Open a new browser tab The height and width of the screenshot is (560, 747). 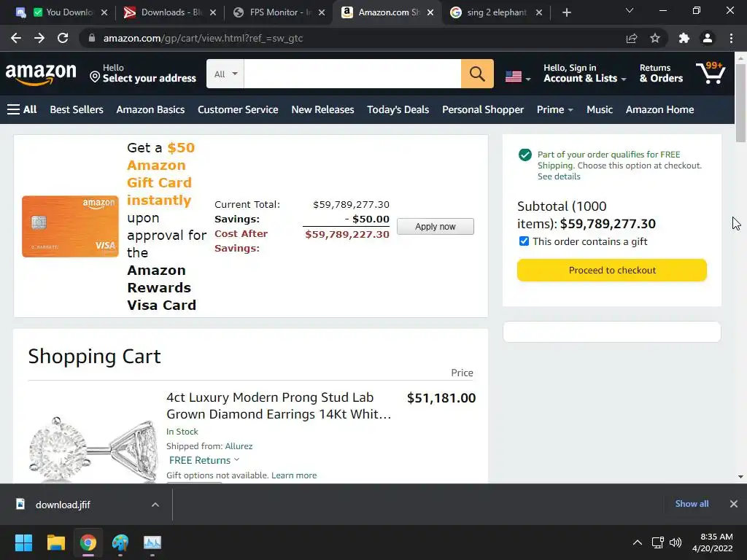point(566,12)
